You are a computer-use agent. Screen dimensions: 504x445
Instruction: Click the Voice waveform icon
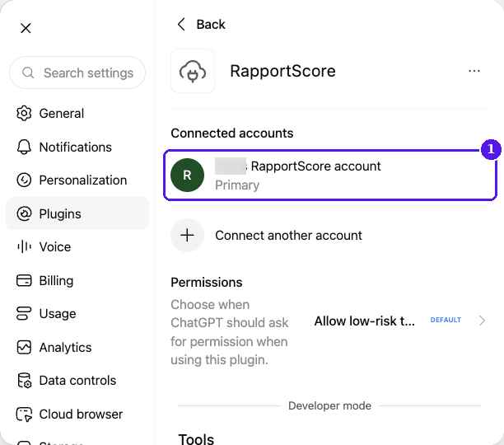pyautogui.click(x=24, y=246)
